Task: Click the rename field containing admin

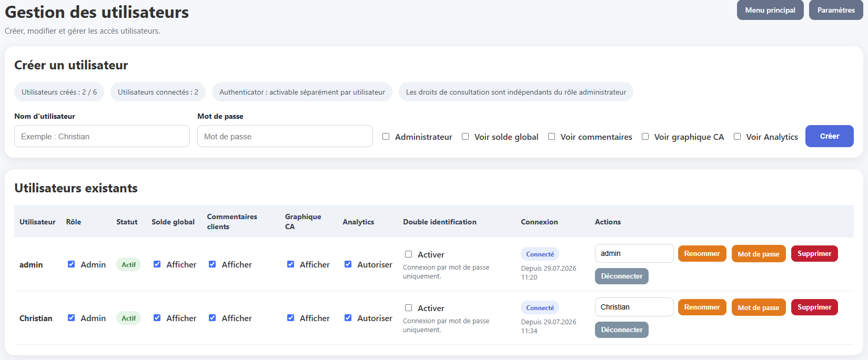Action: (x=634, y=253)
